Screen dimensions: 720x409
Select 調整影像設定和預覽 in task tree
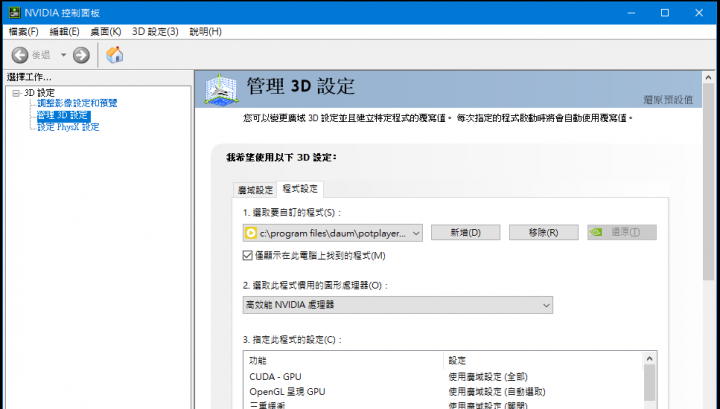77,103
